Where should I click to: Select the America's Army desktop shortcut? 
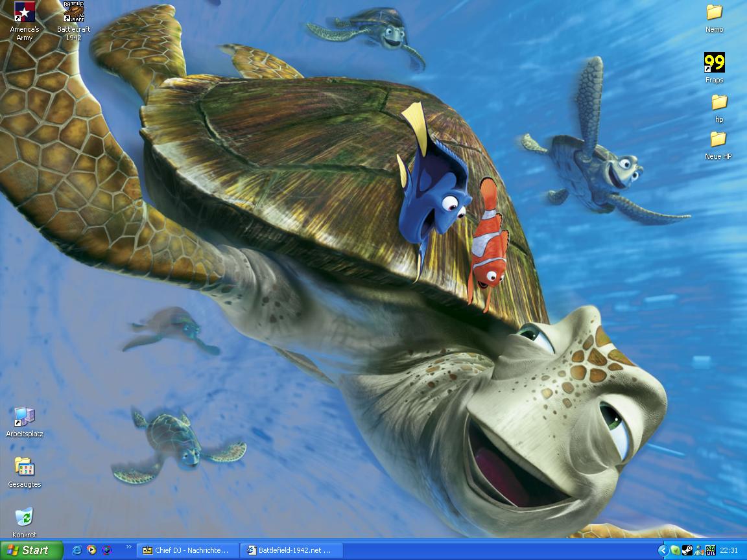click(x=24, y=21)
